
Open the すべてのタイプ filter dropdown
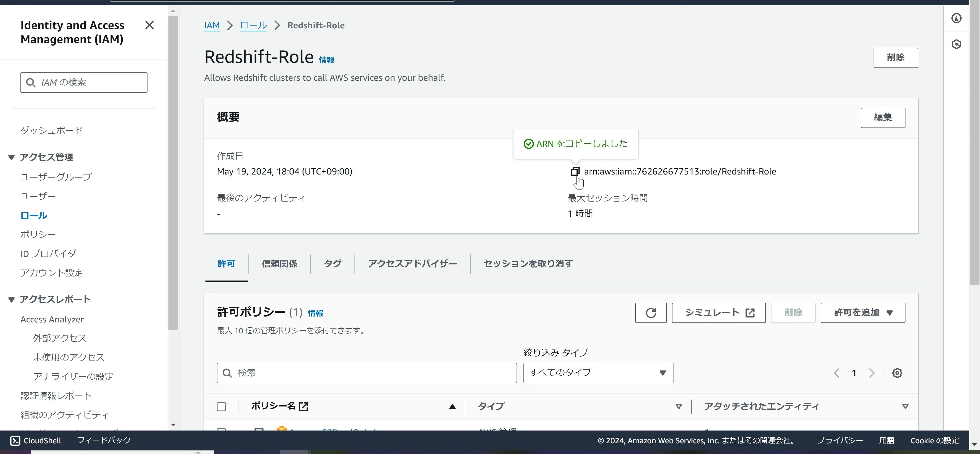coord(598,373)
